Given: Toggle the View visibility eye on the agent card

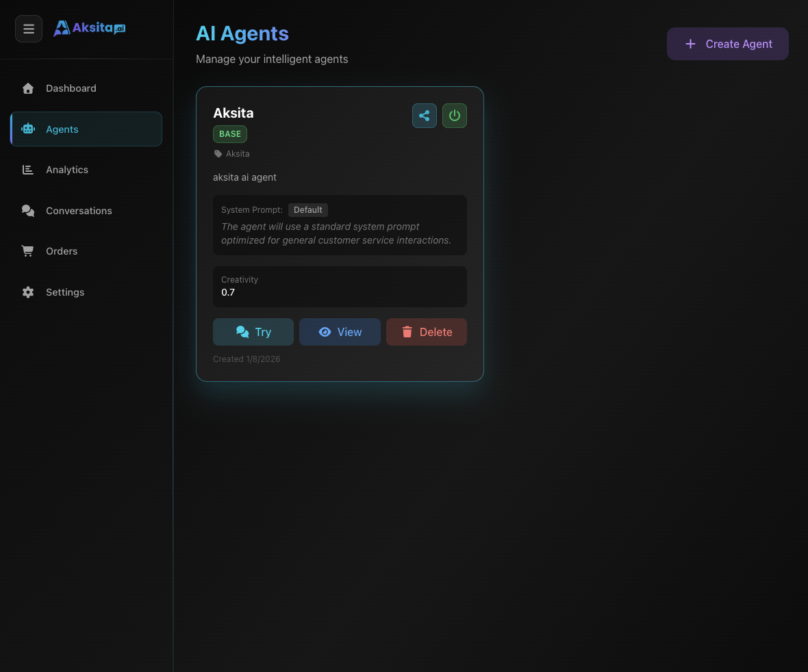Looking at the screenshot, I should pos(325,332).
